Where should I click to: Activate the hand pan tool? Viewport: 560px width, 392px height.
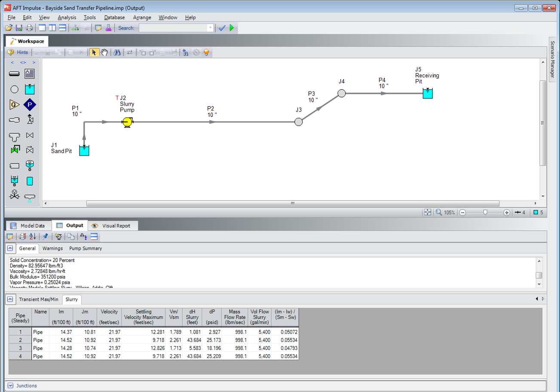click(x=104, y=52)
